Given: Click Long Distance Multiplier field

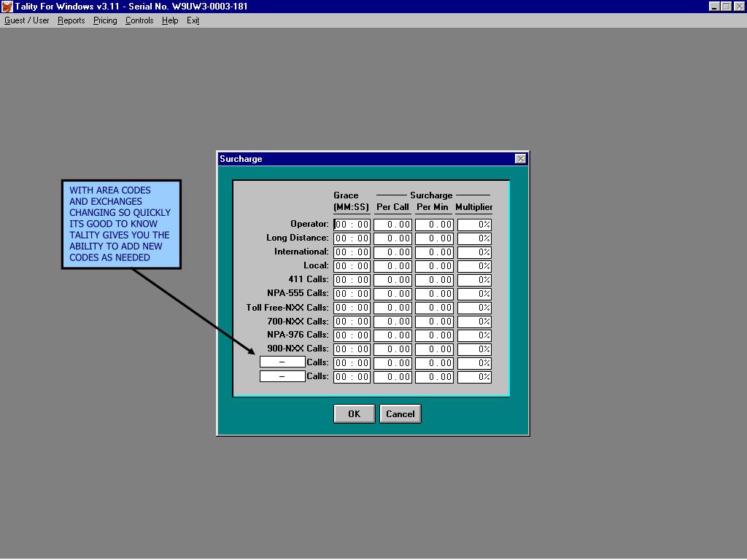Looking at the screenshot, I should (x=474, y=238).
